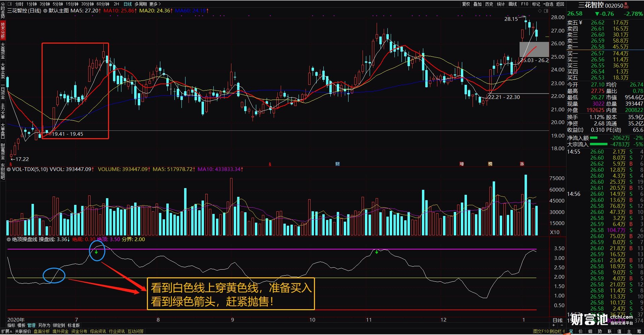
Task: Click the 叠加 overlay button
Action: (x=478, y=4)
